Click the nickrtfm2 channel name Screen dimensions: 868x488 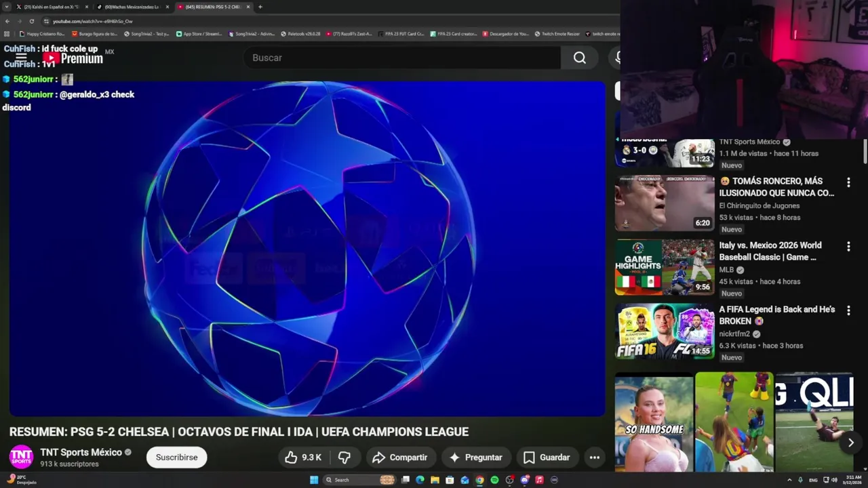coord(734,334)
